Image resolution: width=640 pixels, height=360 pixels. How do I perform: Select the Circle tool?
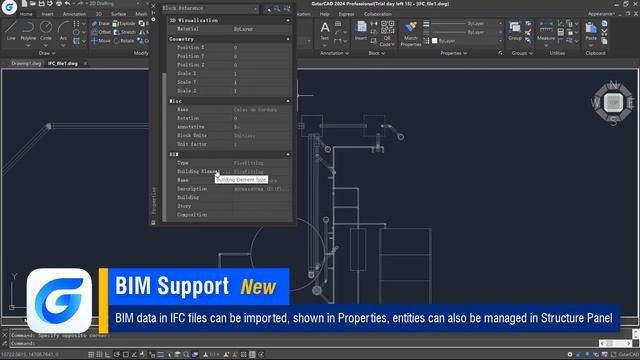46,31
